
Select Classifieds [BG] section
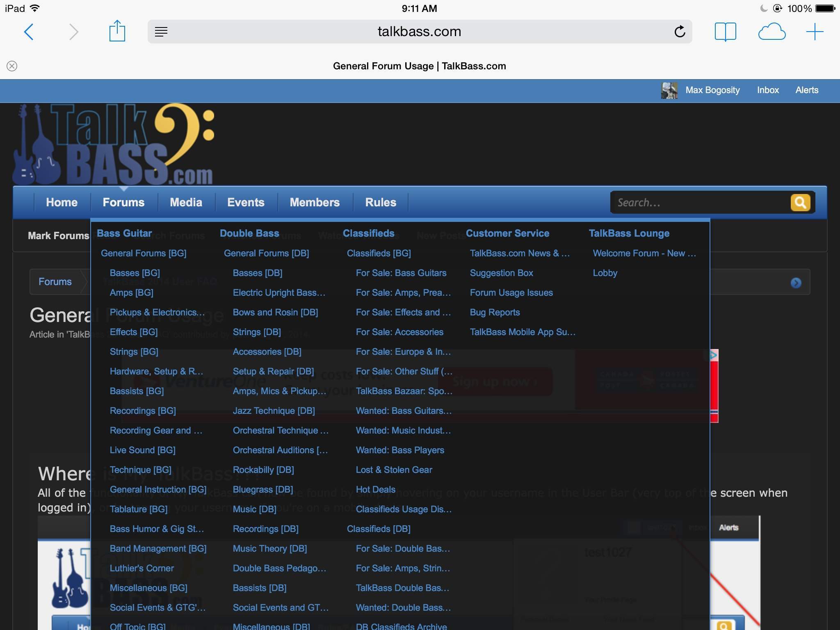[379, 253]
